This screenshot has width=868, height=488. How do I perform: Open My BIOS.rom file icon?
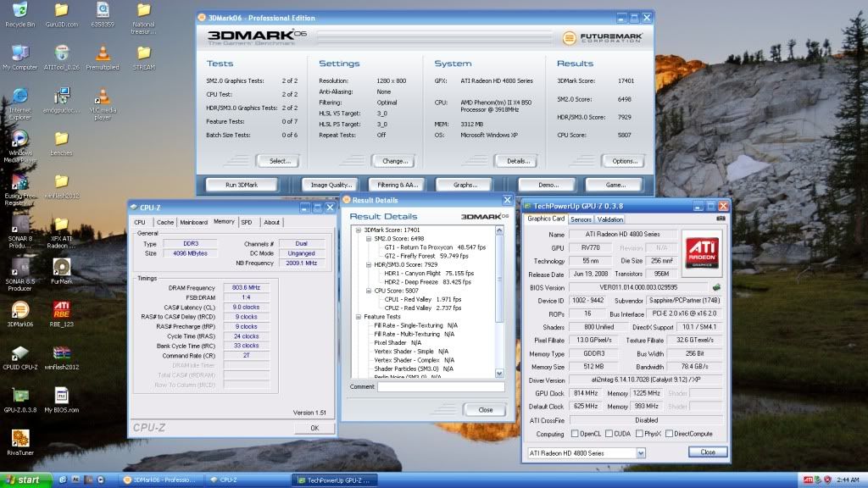pos(61,400)
